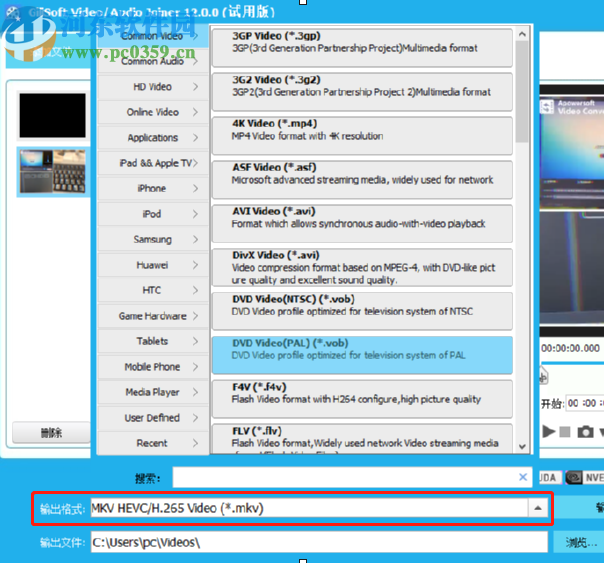
Task: Select the Huawei device category
Action: click(153, 265)
